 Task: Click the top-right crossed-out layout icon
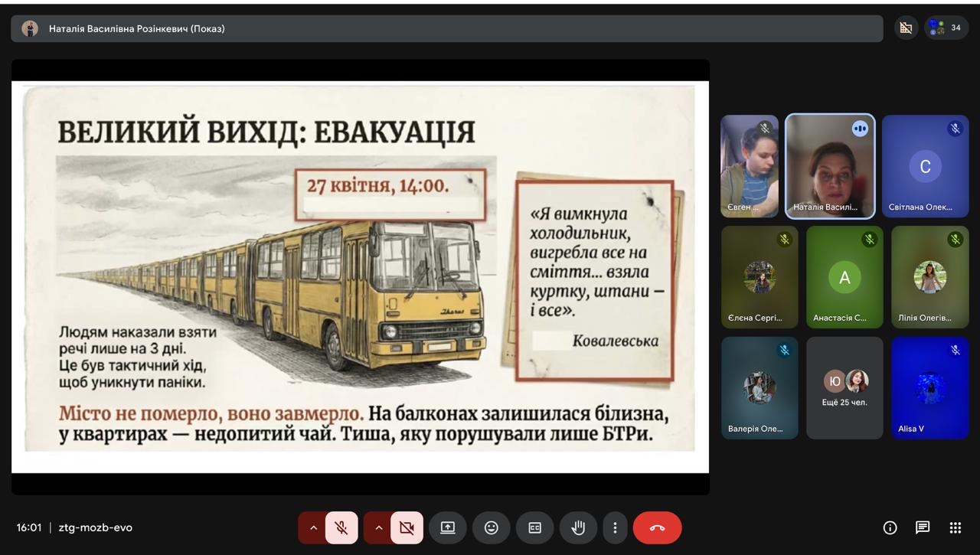pyautogui.click(x=906, y=28)
